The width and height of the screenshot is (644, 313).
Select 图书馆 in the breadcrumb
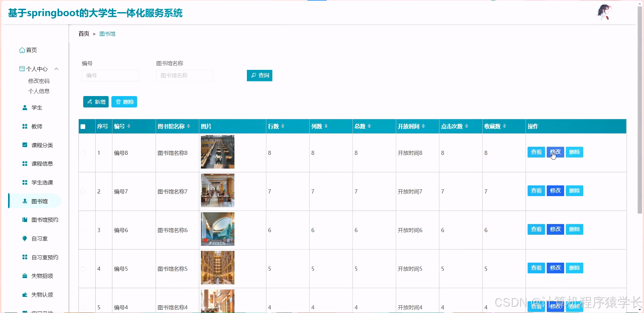[x=107, y=34]
